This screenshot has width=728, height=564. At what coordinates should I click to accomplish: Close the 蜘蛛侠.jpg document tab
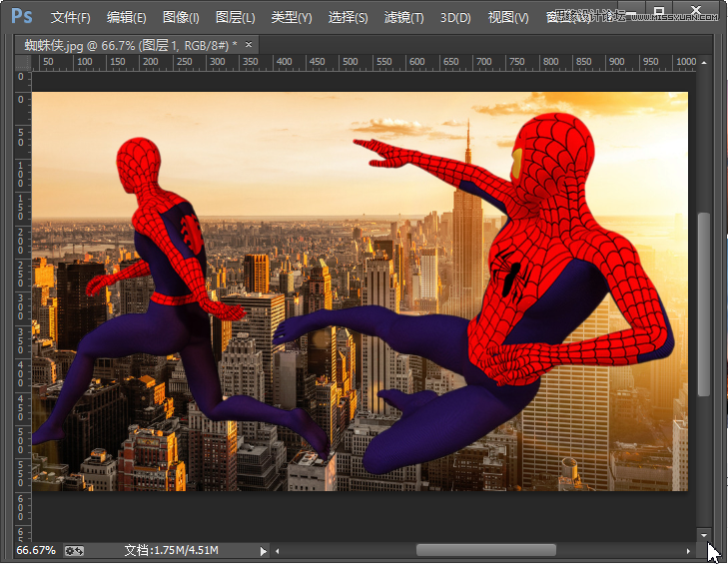point(249,45)
